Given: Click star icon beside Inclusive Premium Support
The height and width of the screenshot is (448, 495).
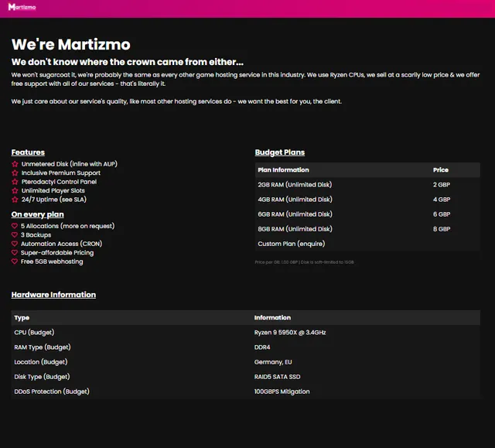Looking at the screenshot, I should coord(15,173).
